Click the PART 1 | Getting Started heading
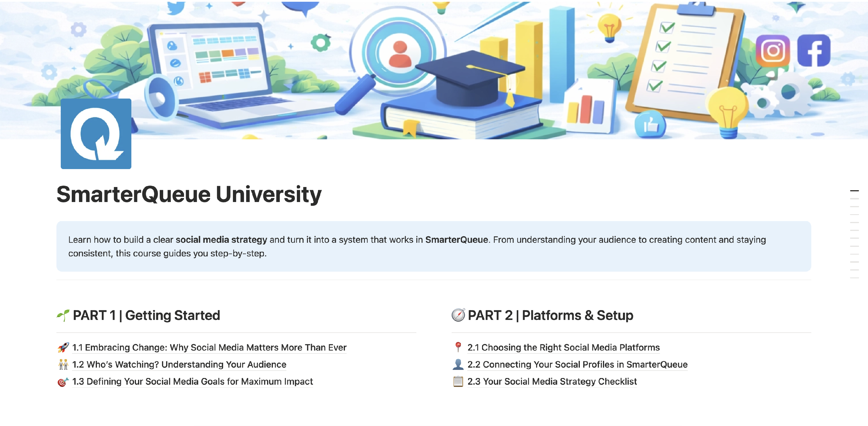Viewport: 868px width, 426px height. click(x=146, y=315)
